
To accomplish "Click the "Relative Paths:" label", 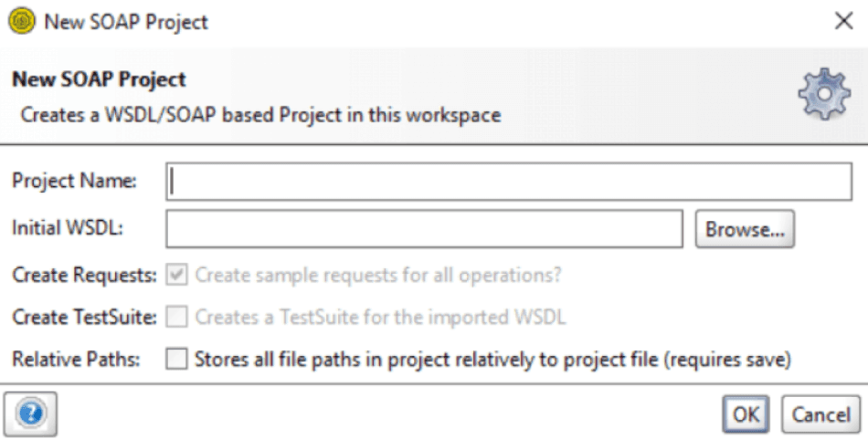I will click(76, 360).
